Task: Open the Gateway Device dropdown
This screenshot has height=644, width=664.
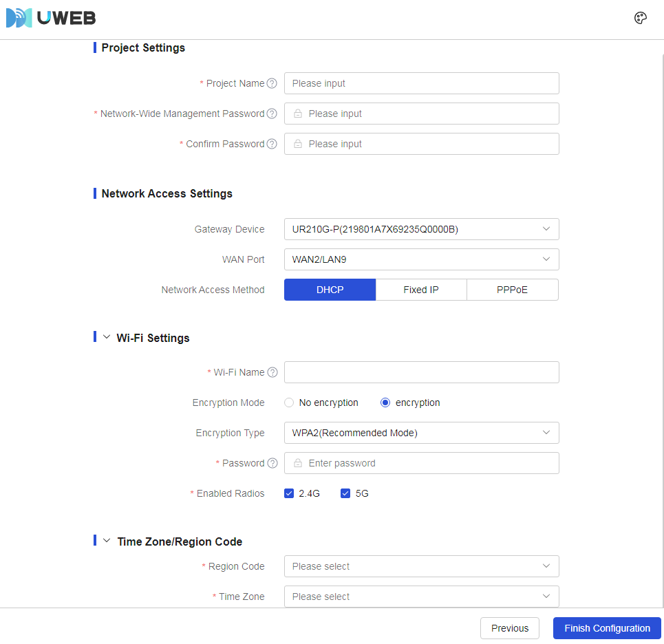Action: [x=421, y=229]
